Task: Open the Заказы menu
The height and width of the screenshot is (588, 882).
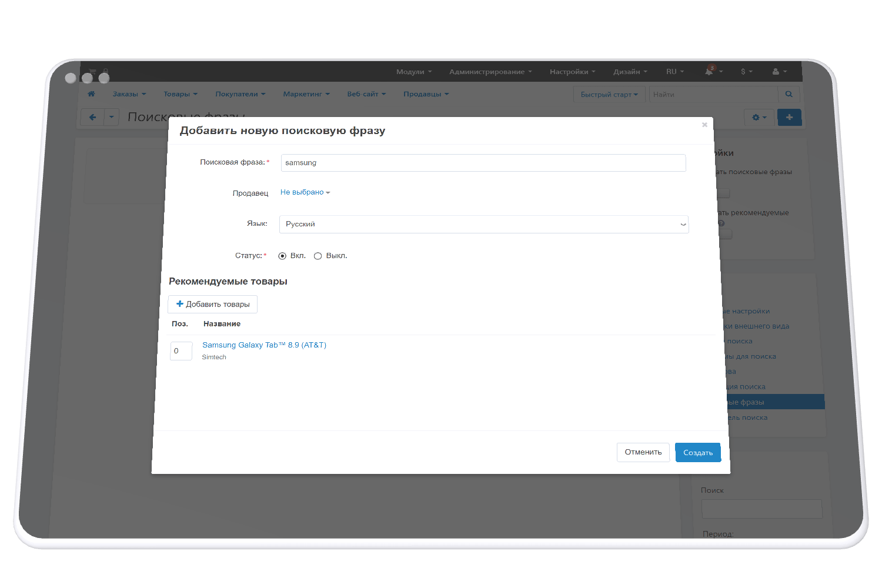Action: [x=129, y=94]
